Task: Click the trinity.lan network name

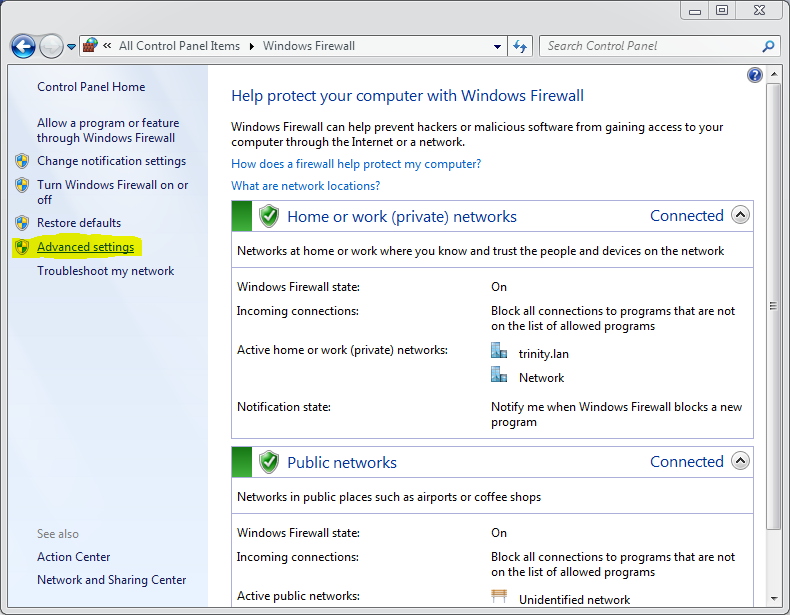Action: (x=544, y=354)
